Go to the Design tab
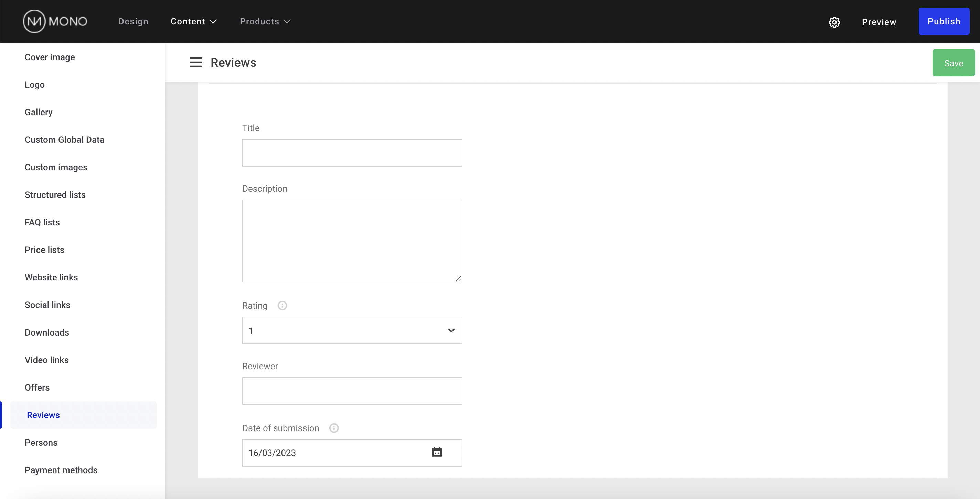This screenshot has width=980, height=499. click(x=133, y=21)
